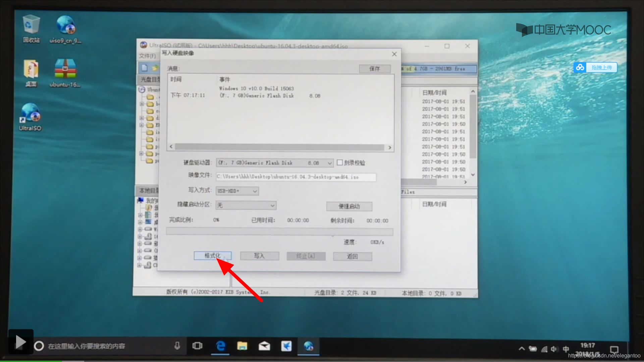This screenshot has height=362, width=644.
Task: Toggle the 中 input method indicator
Action: [x=566, y=349]
